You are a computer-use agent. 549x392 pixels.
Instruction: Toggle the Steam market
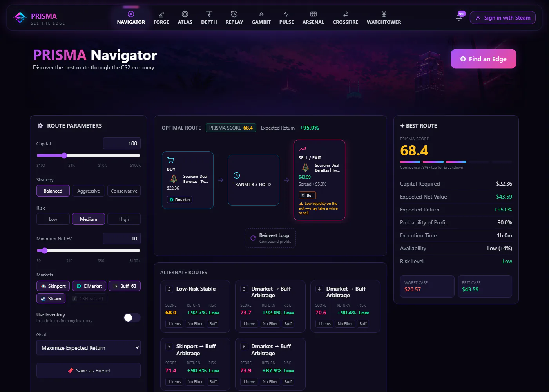pos(51,298)
